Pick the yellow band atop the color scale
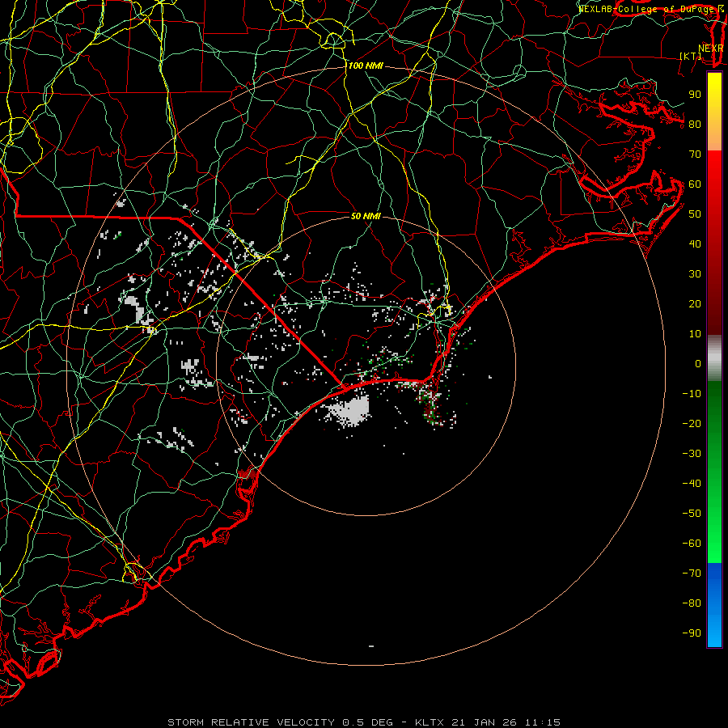 coord(714,91)
